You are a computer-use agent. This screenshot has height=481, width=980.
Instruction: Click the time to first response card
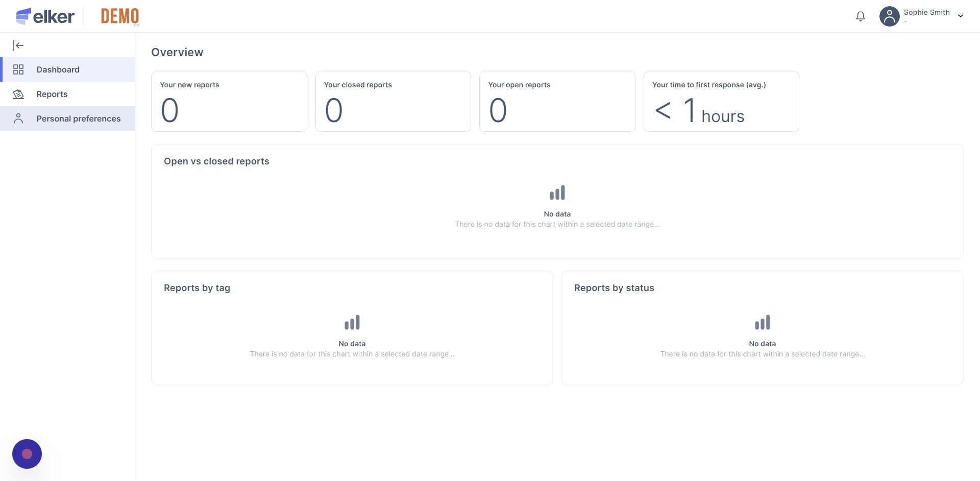[x=721, y=101]
